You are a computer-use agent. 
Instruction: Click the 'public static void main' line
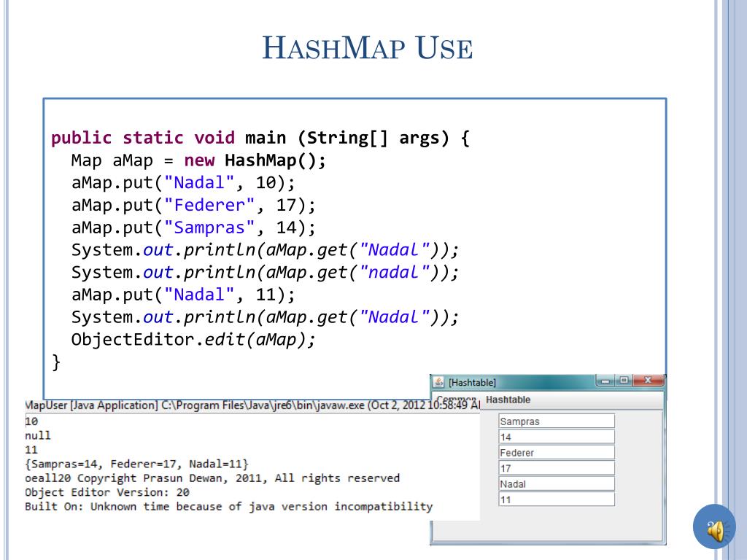point(260,138)
